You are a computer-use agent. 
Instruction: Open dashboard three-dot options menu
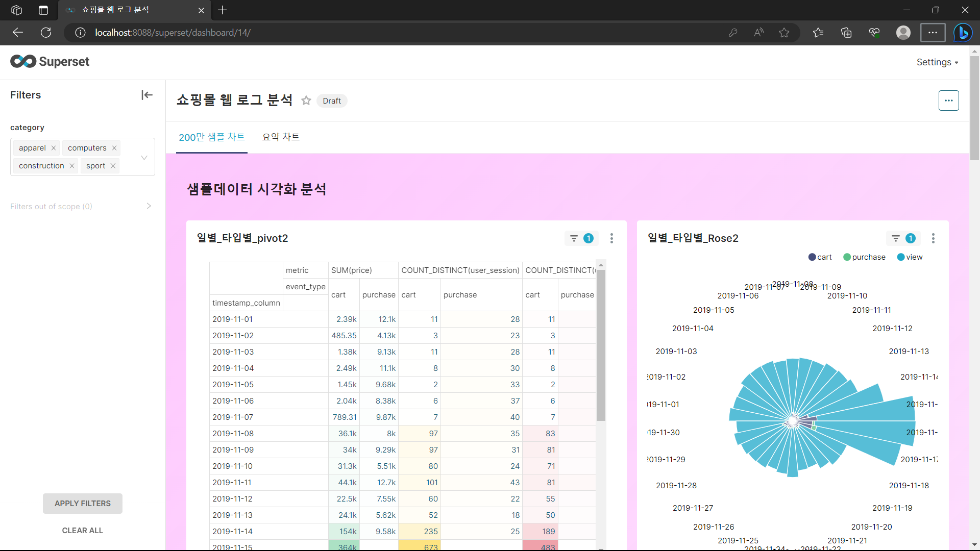click(x=948, y=101)
